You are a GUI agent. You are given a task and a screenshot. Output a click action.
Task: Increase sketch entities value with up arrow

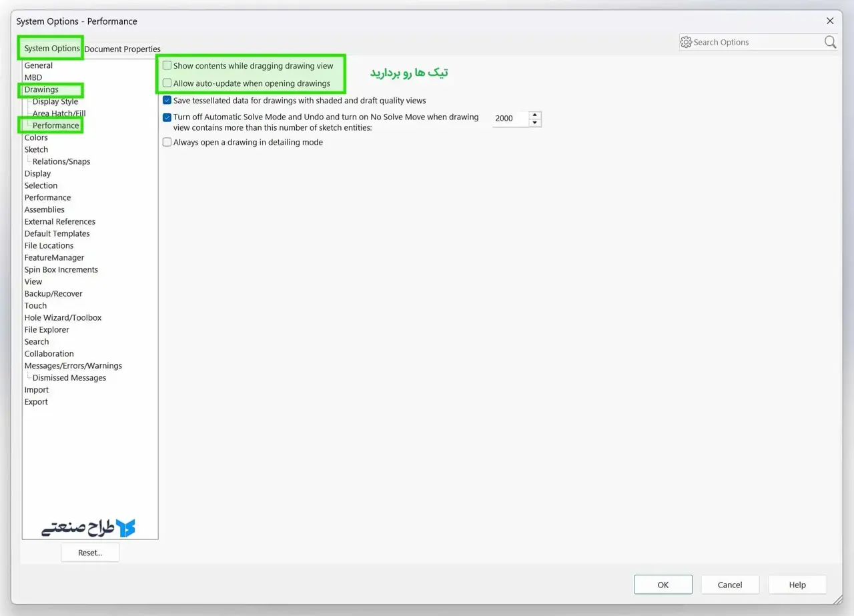click(x=534, y=115)
